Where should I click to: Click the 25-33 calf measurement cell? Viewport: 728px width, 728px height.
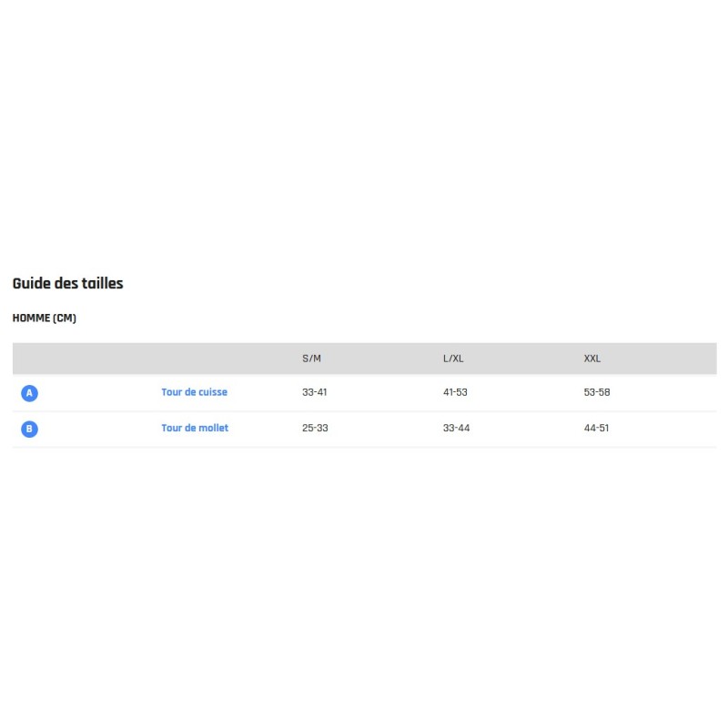[315, 428]
